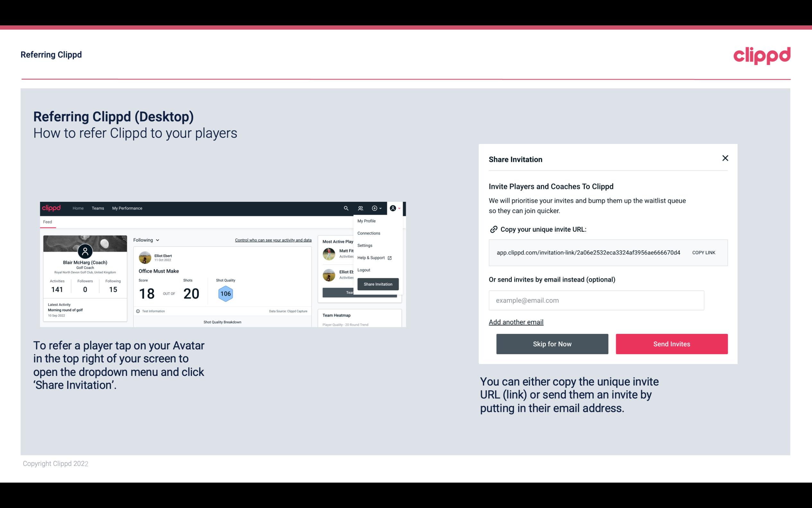Click the Logout menu item
This screenshot has width=812, height=508.
(x=363, y=270)
